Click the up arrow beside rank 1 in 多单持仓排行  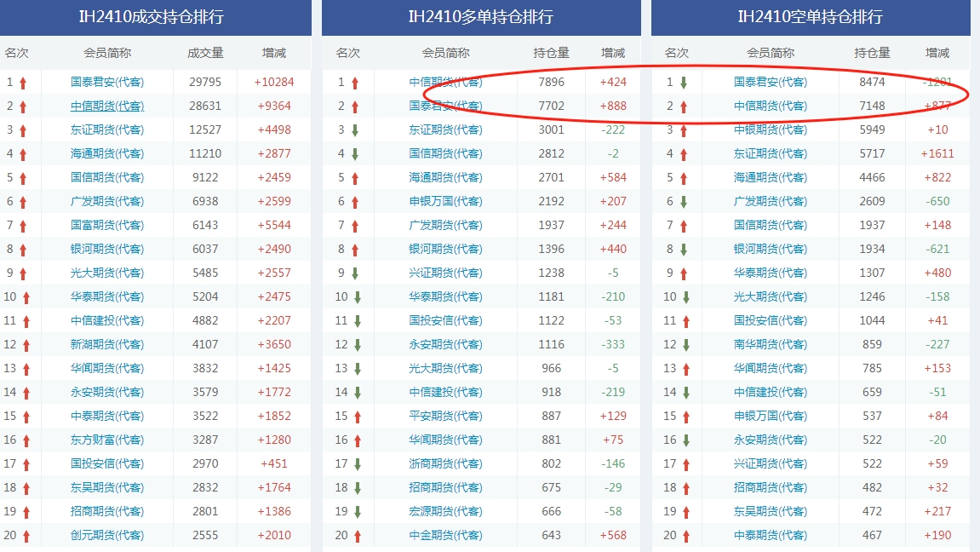tap(355, 83)
